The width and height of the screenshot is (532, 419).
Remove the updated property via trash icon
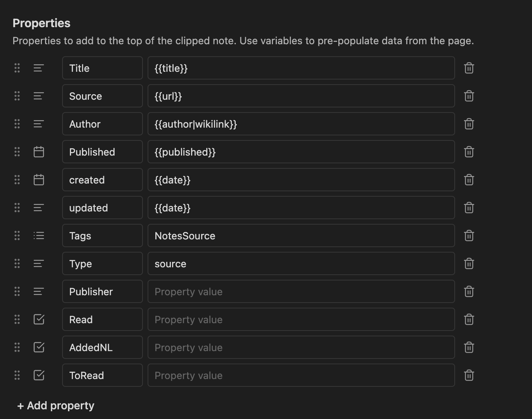click(469, 208)
